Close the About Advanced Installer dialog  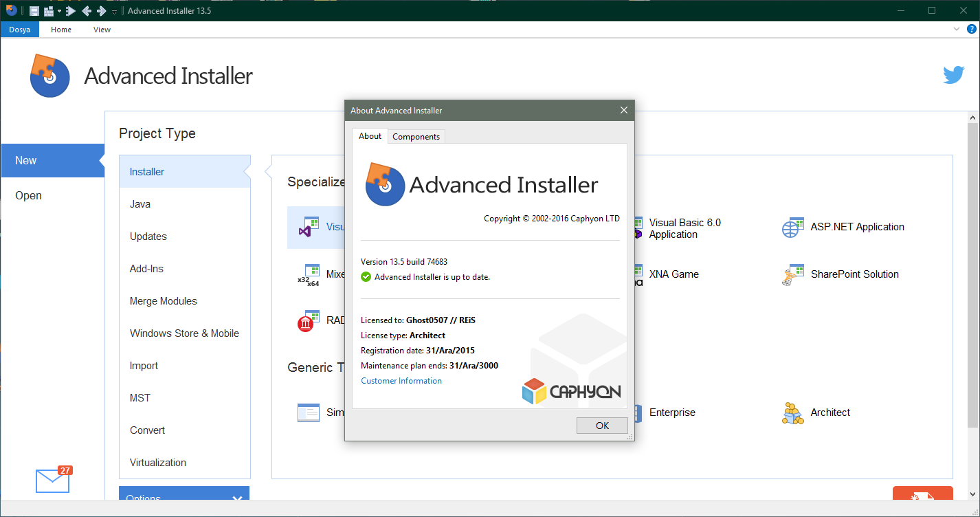pyautogui.click(x=623, y=110)
